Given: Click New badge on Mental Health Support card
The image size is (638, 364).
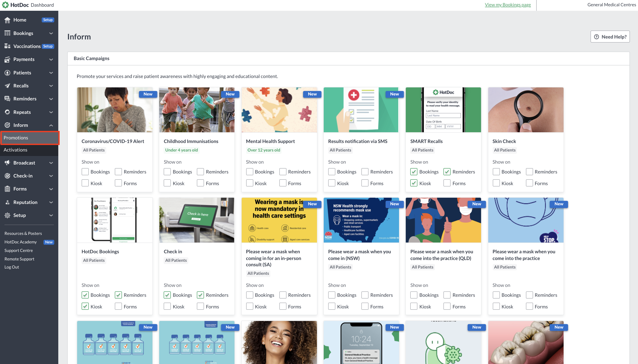Looking at the screenshot, I should (312, 94).
